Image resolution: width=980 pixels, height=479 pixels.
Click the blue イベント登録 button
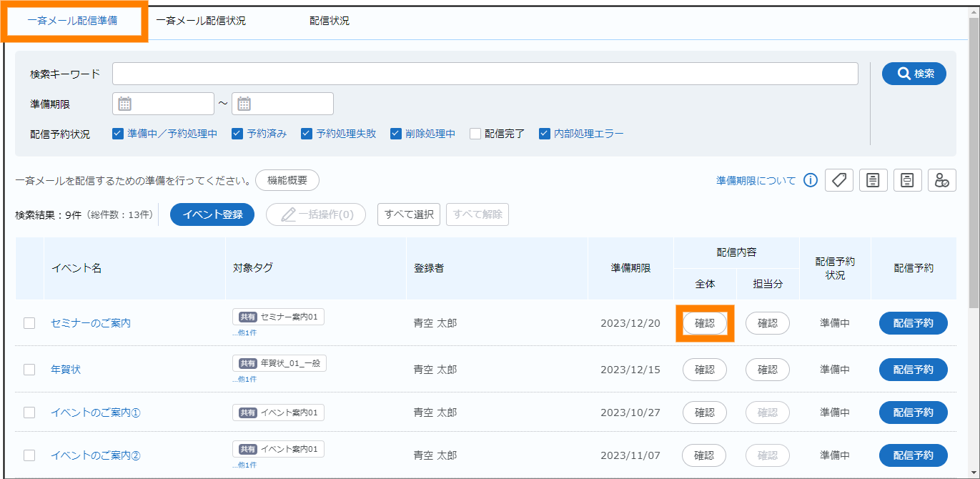(212, 214)
